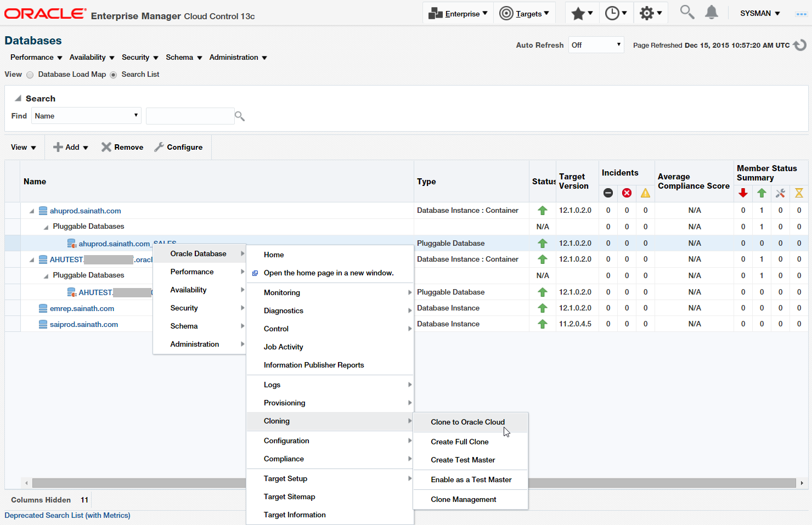Open the emrep.sainath.com database link
The image size is (812, 525).
[x=82, y=308]
